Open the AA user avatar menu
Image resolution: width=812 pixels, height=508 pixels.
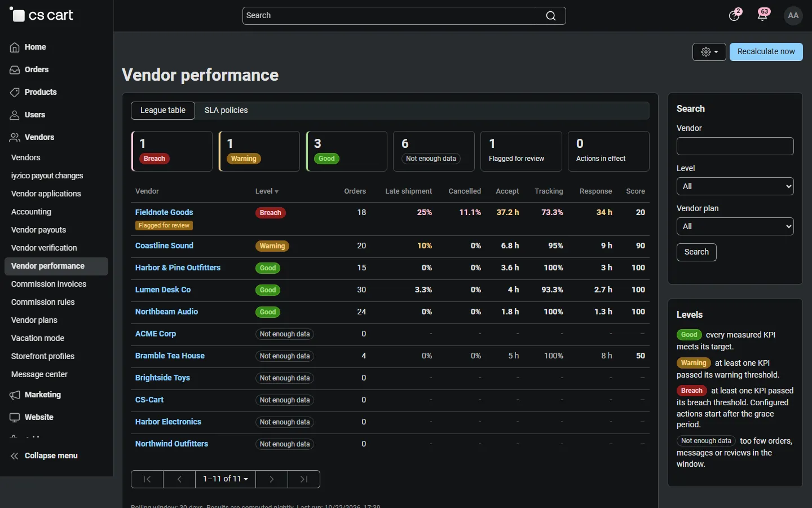click(793, 15)
